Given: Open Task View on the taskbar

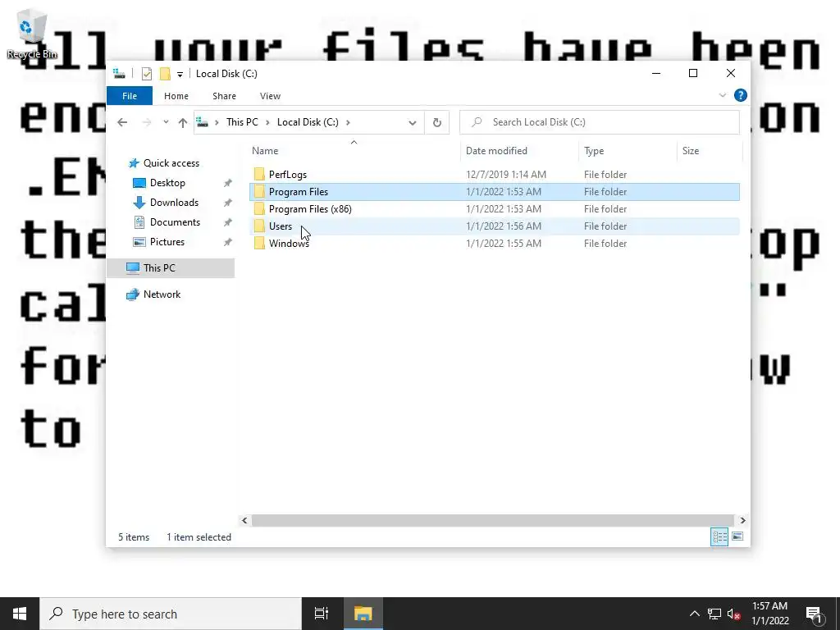Looking at the screenshot, I should [322, 614].
